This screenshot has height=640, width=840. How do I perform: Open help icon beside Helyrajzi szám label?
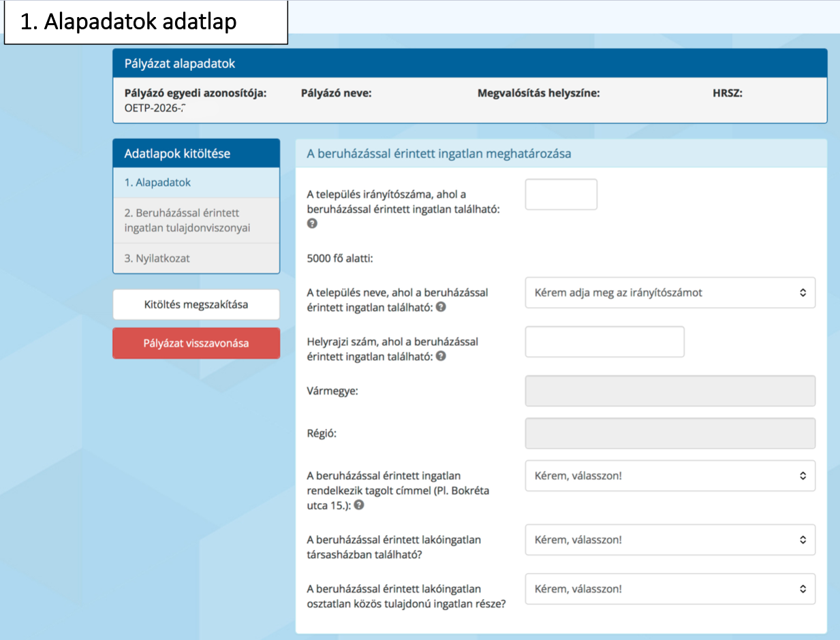pos(441,355)
